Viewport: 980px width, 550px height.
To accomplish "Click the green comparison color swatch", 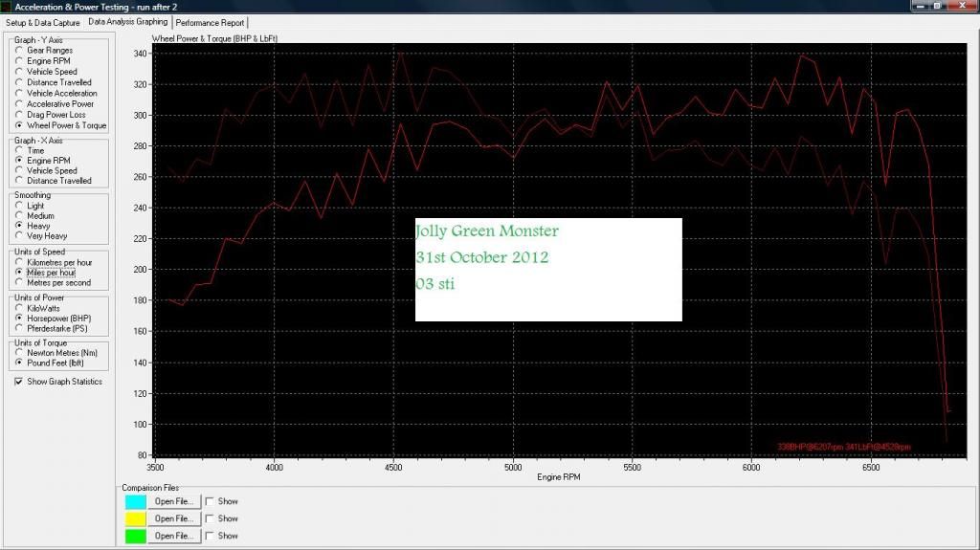I will 136,536.
